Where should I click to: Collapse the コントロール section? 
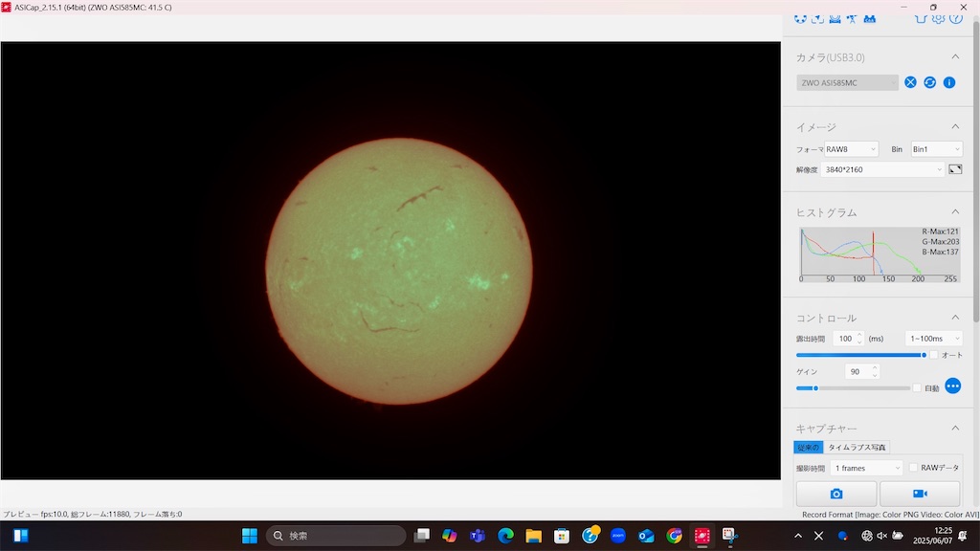coord(955,318)
